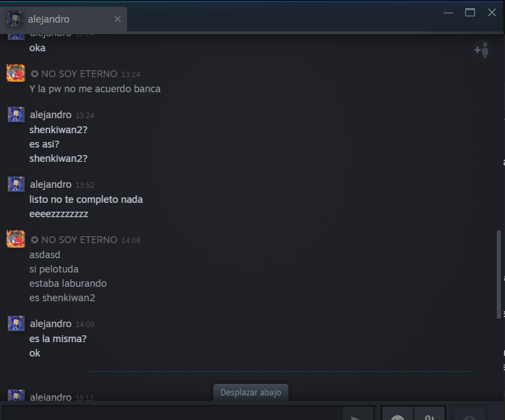Screen dimensions: 505x420
Task: Open the emoticon picker
Action: [398, 414]
